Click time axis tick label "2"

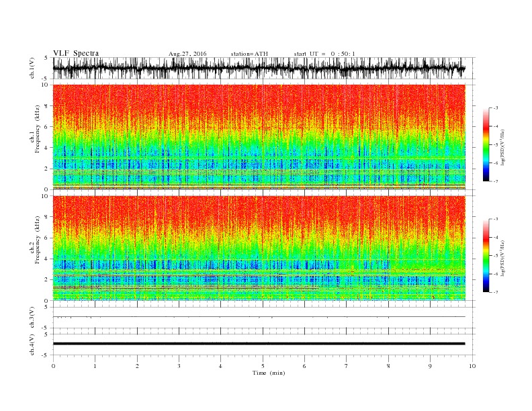[x=137, y=366]
